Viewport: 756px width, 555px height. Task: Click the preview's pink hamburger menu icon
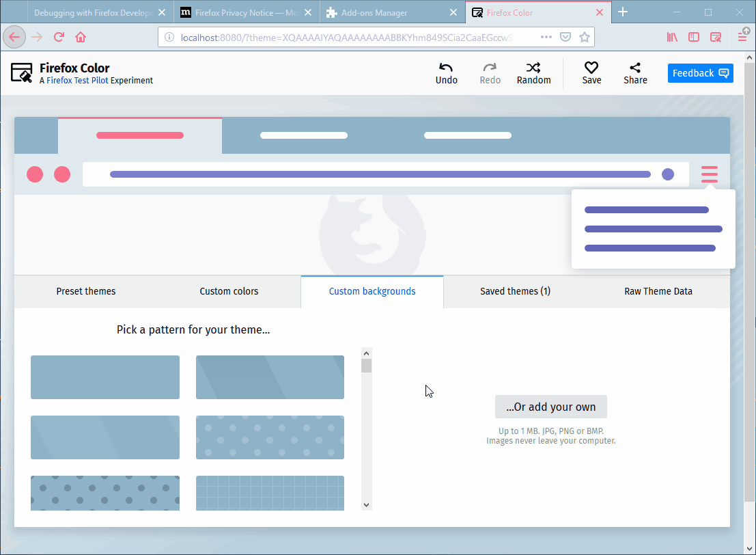710,174
